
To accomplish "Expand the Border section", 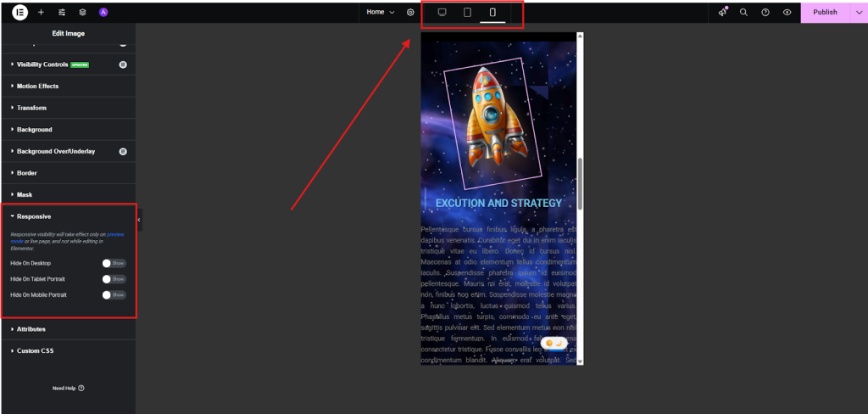I will tap(68, 173).
